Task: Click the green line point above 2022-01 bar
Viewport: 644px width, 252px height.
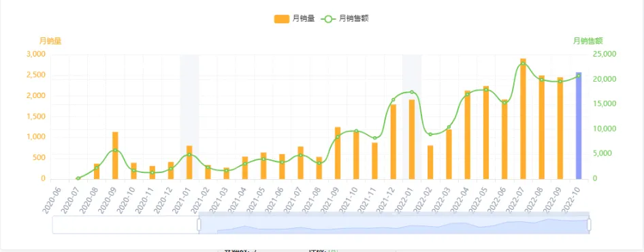Action: click(x=412, y=92)
